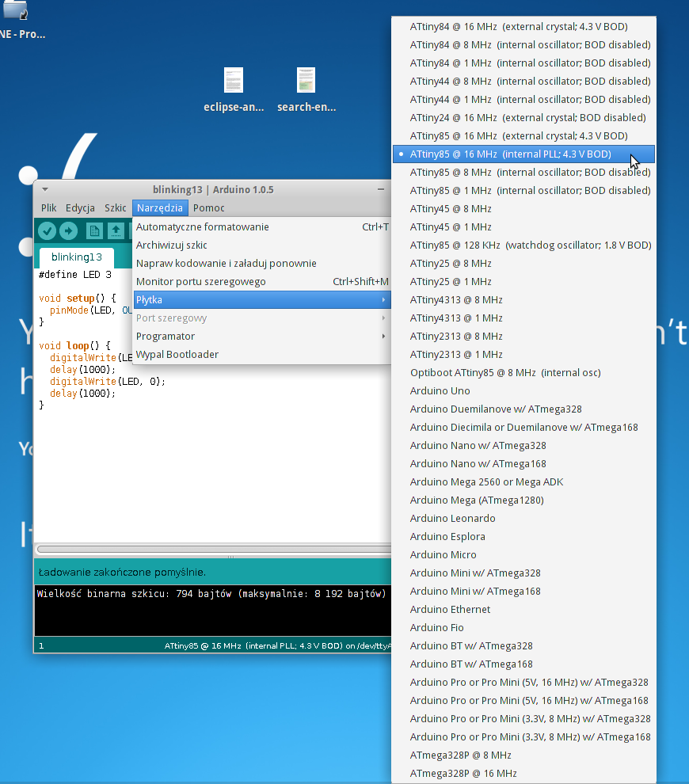The image size is (689, 784).
Task: Click the editor horizontal scrollbar
Action: coord(214,550)
